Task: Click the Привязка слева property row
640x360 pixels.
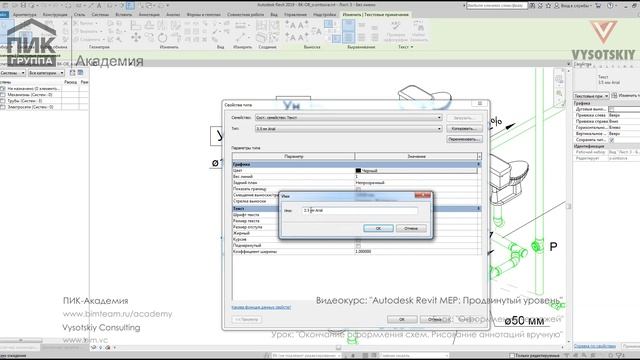Action: tap(607, 116)
